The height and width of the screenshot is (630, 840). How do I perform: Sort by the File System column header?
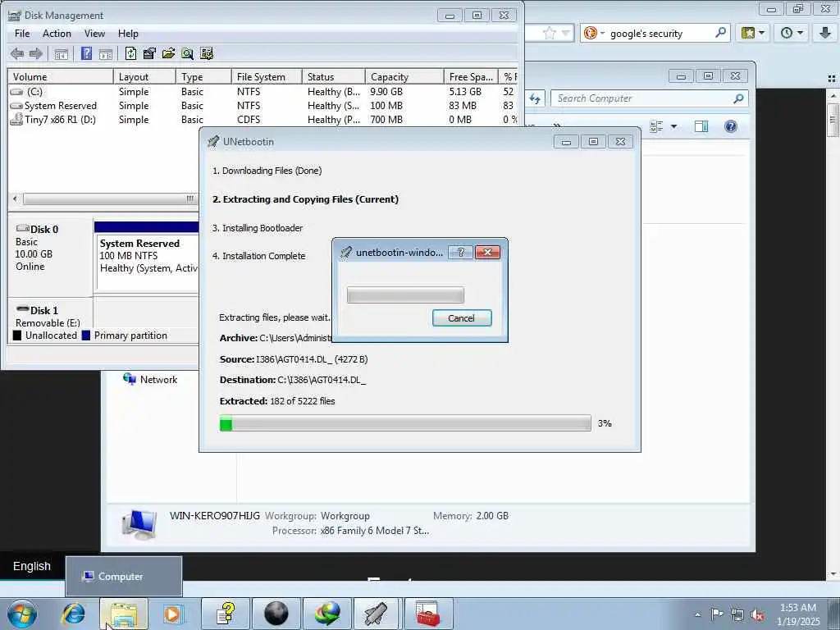(267, 76)
